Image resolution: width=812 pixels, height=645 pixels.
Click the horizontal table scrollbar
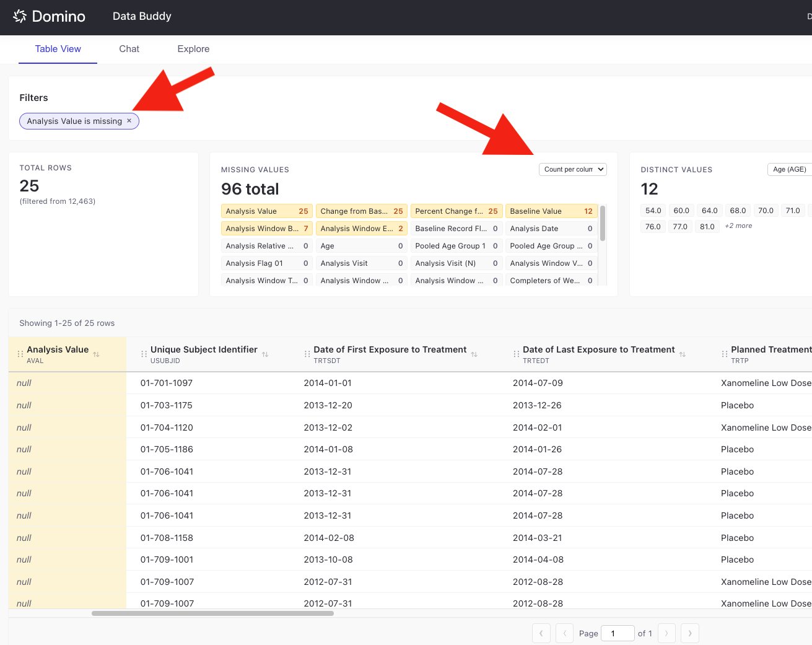coord(212,613)
